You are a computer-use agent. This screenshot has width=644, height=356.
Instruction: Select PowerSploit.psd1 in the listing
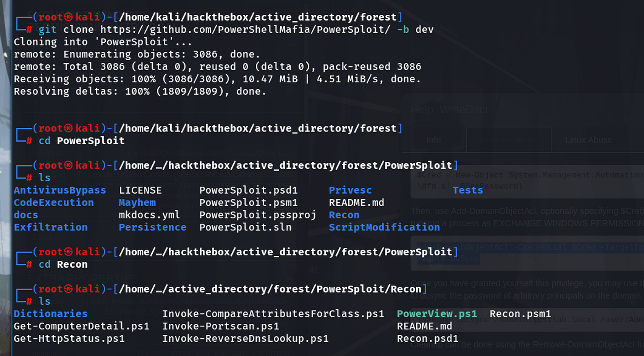248,190
